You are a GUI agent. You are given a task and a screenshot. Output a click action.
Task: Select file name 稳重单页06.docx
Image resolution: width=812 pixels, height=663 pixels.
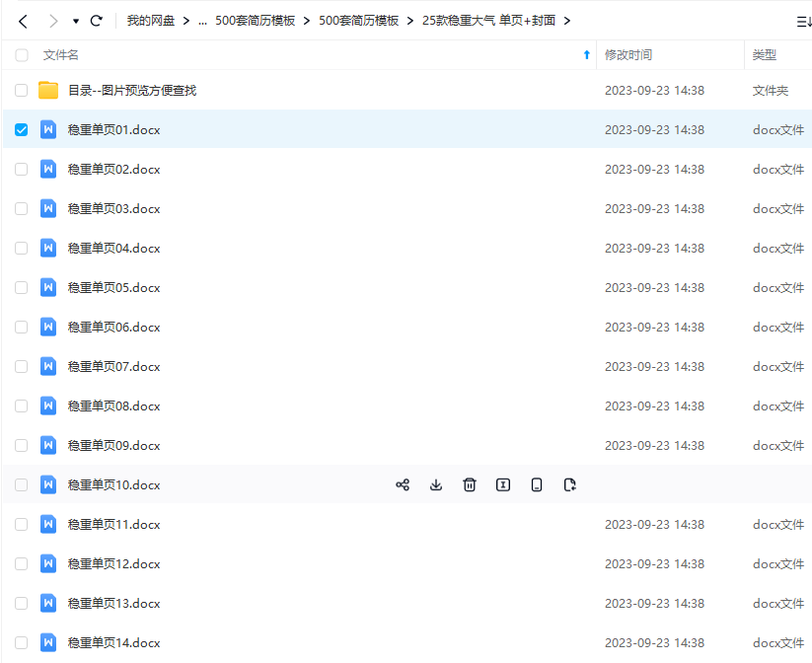pyautogui.click(x=113, y=328)
